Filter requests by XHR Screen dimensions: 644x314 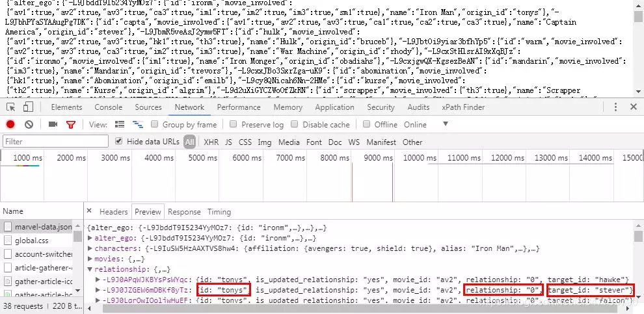tap(211, 142)
